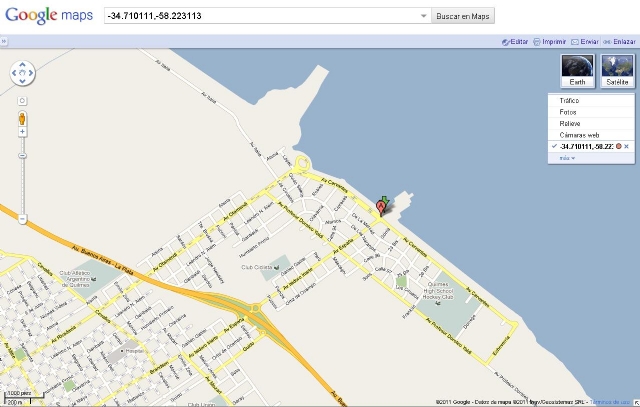Image resolution: width=640 pixels, height=407 pixels.
Task: Switch to Earth view
Action: [x=578, y=71]
